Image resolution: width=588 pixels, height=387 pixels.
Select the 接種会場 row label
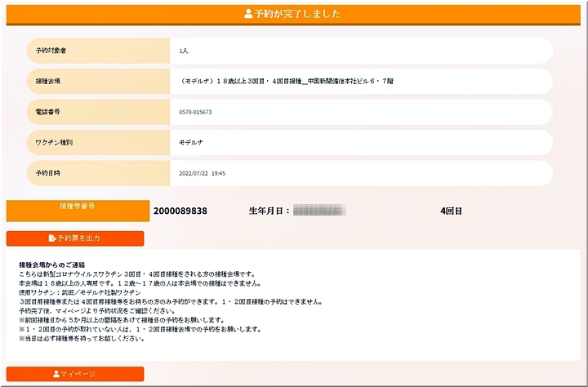[x=48, y=82]
